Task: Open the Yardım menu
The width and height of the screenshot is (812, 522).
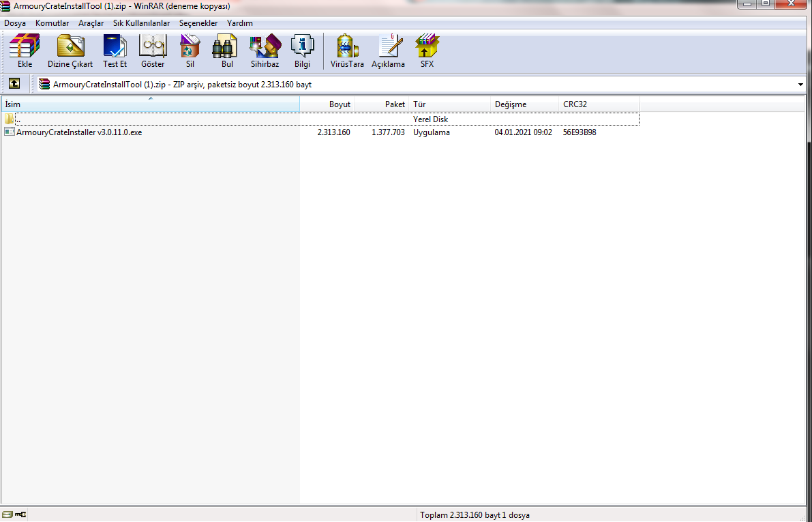Action: [x=240, y=23]
